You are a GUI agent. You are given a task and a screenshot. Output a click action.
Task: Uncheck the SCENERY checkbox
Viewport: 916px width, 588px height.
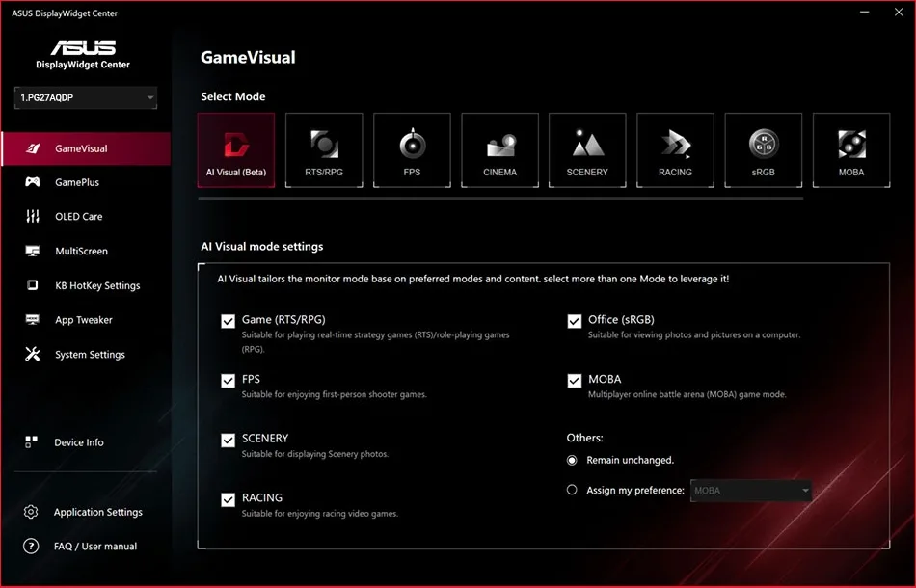[228, 440]
